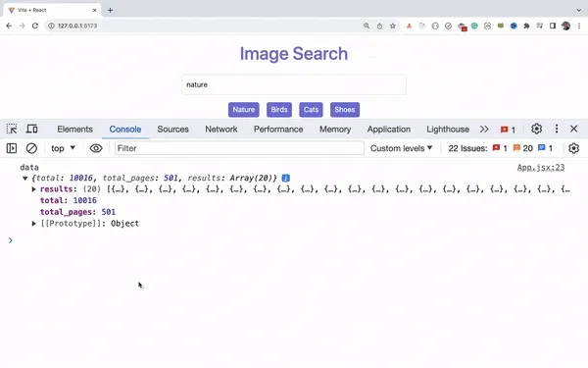The image size is (588, 368).
Task: Open the DevTools settings gear
Action: point(537,129)
